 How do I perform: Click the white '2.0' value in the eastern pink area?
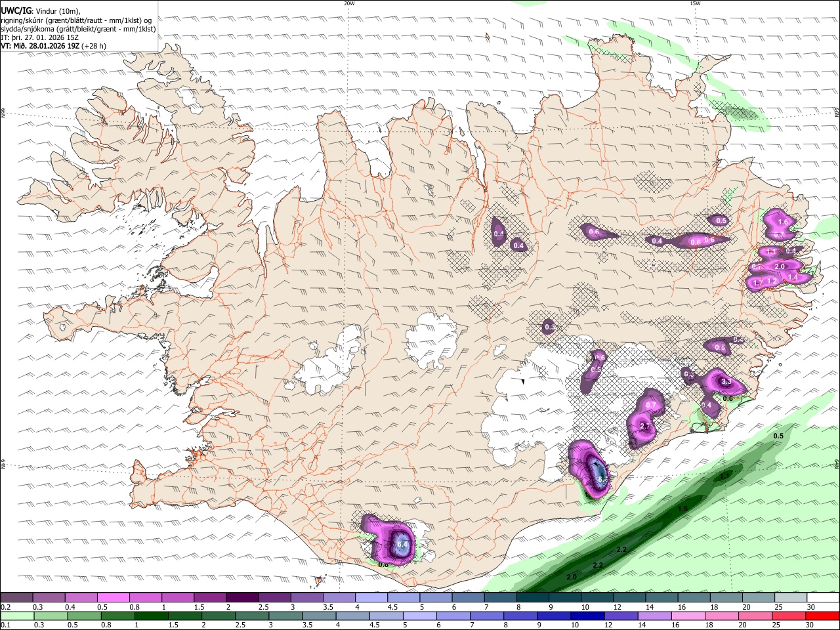[x=780, y=266]
